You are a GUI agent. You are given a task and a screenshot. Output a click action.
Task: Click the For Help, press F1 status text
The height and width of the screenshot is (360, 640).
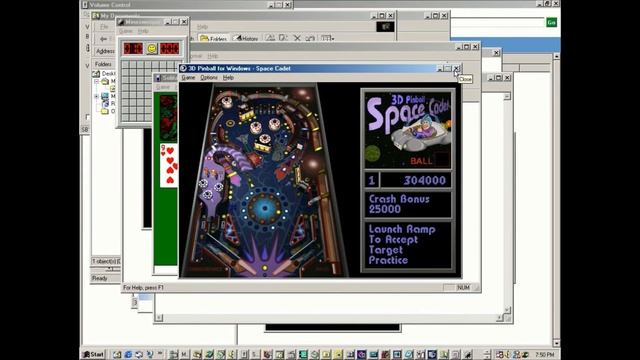click(143, 288)
